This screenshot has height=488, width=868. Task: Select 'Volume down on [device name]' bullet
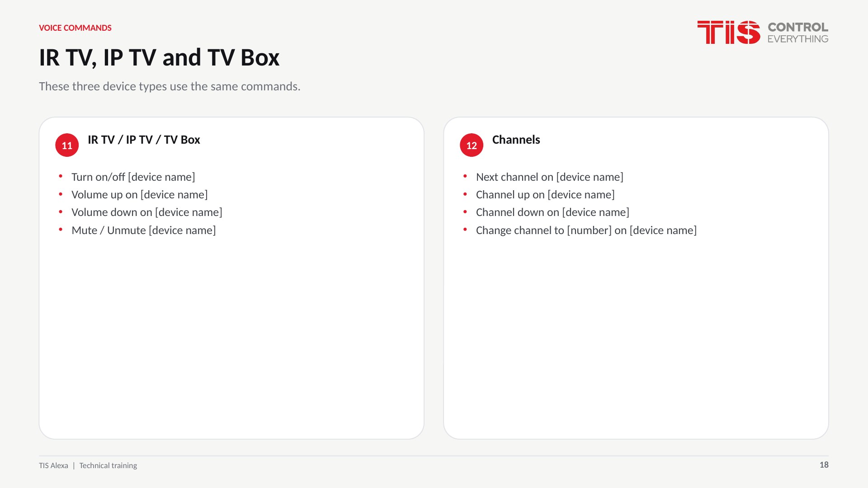click(147, 212)
